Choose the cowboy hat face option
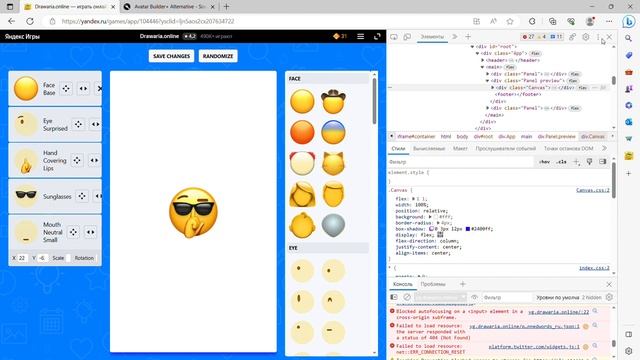Viewport: 640px width, 360px height. click(x=333, y=101)
